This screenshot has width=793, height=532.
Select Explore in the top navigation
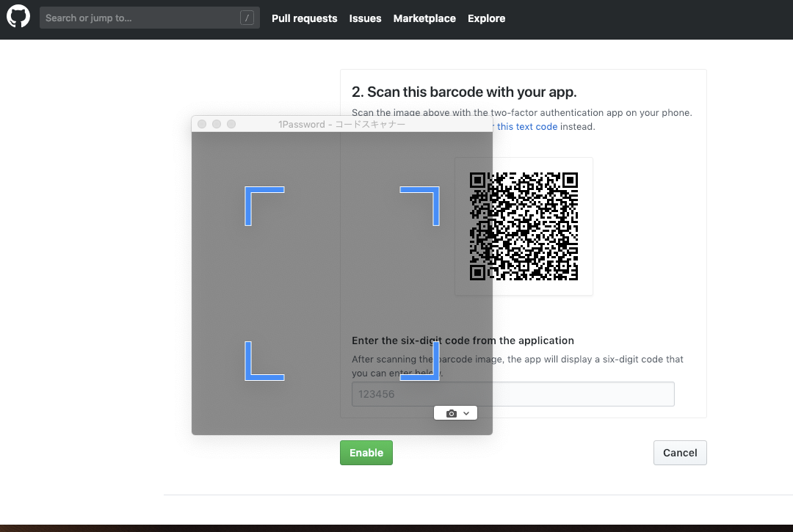486,18
